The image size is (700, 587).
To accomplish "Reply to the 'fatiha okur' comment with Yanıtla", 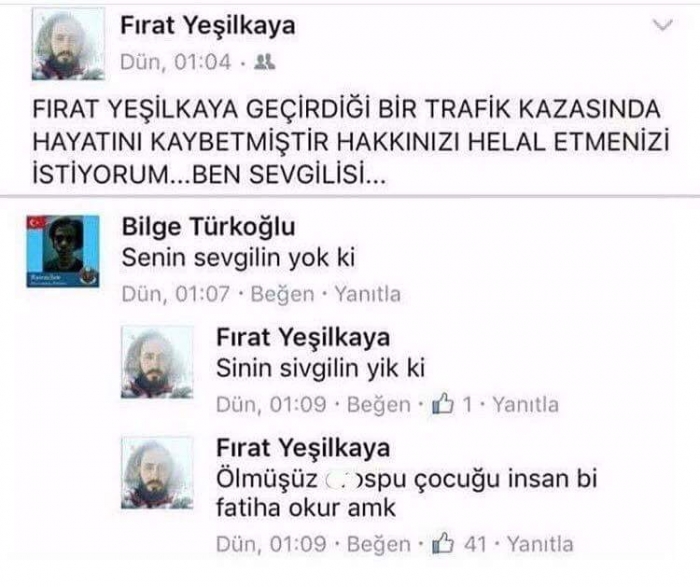I will pos(540,544).
